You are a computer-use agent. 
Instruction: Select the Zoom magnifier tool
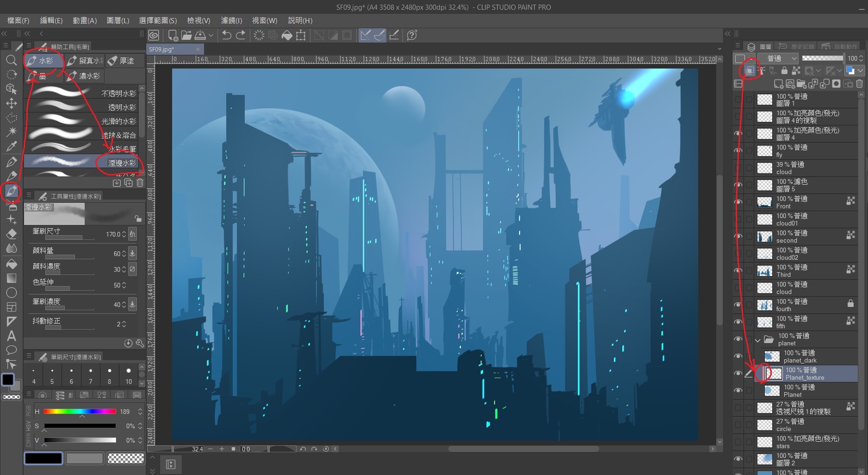pyautogui.click(x=12, y=60)
